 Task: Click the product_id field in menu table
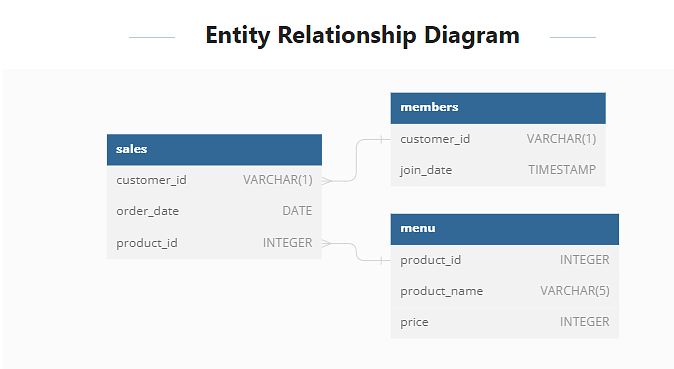[505, 260]
